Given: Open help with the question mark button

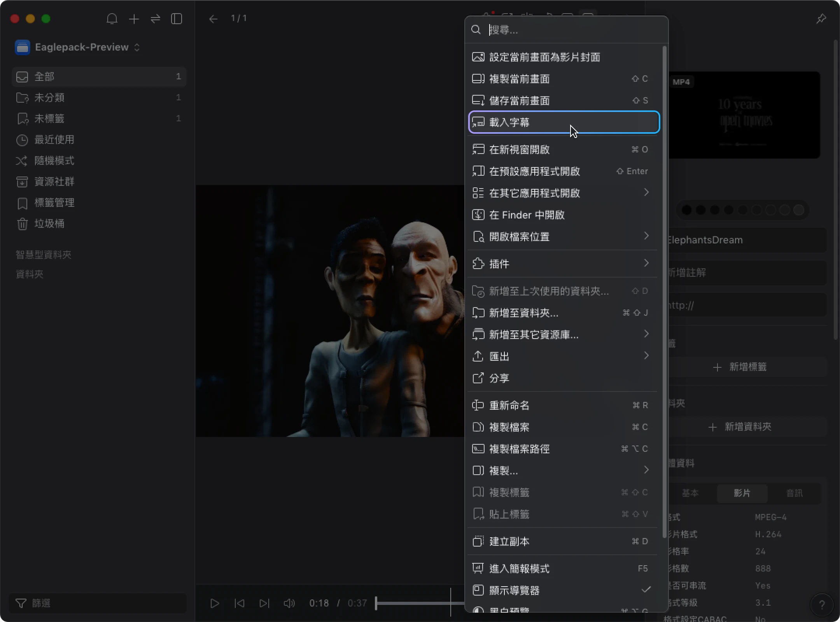Looking at the screenshot, I should [x=822, y=605].
